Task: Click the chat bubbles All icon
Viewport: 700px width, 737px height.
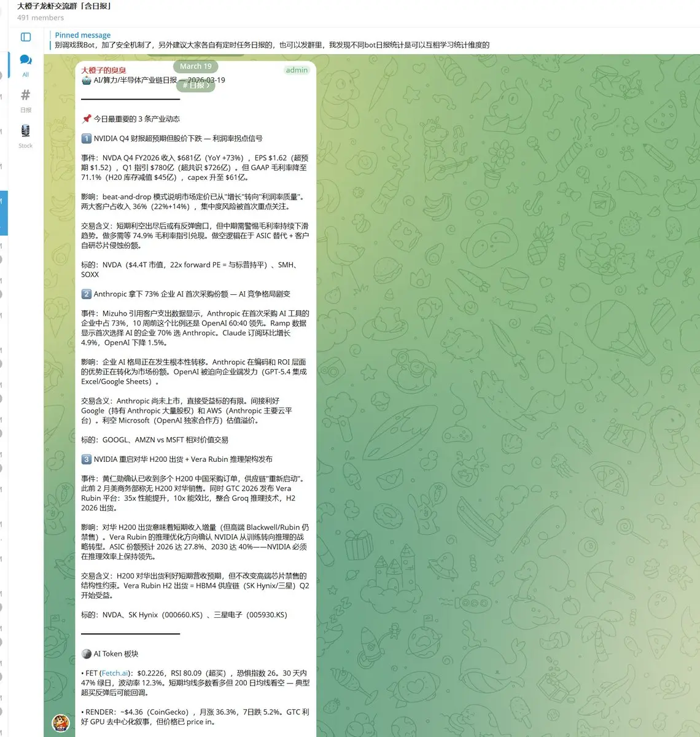Action: click(x=26, y=60)
